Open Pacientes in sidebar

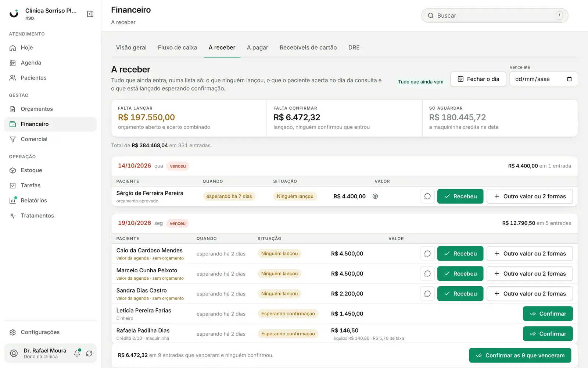50,78
